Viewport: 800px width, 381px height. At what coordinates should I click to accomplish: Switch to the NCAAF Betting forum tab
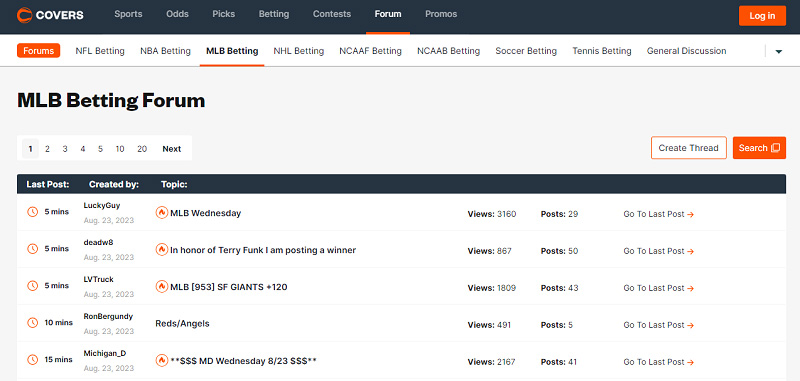click(370, 51)
